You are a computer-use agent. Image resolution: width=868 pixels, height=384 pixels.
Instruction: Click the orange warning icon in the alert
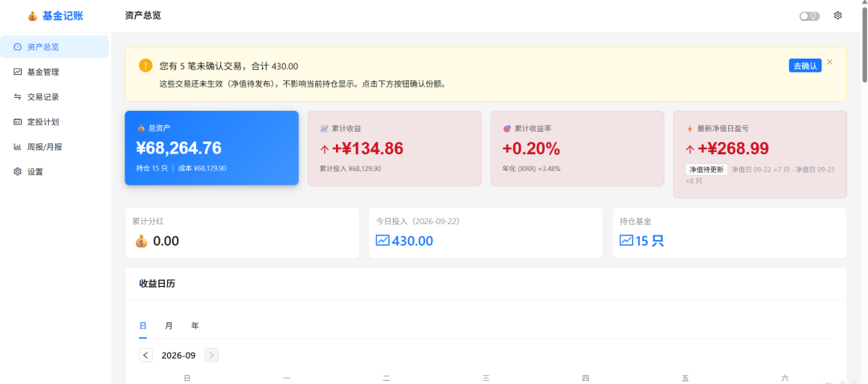[145, 66]
